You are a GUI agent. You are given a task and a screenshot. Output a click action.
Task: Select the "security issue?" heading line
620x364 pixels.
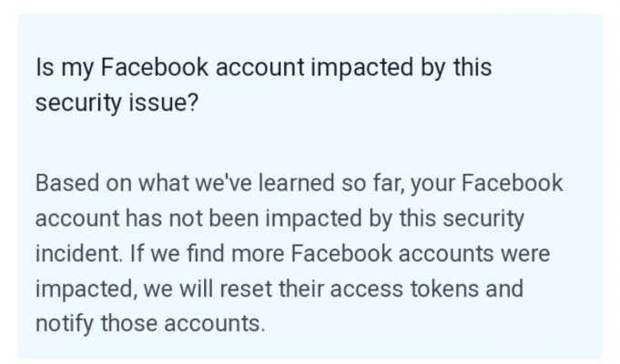tap(117, 103)
